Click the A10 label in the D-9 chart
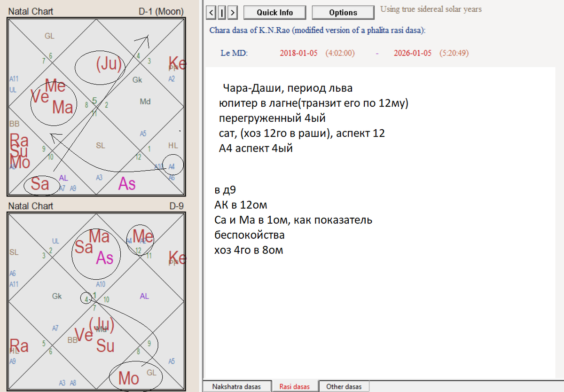This screenshot has width=564, height=392. [x=101, y=284]
